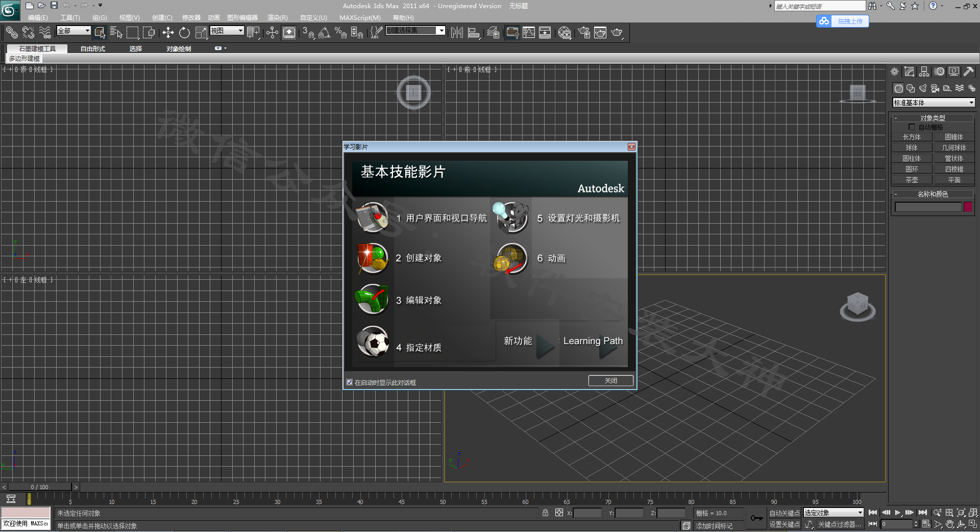This screenshot has height=532, width=980.
Task: Click the Use Pivot Point Center icon
Action: [253, 33]
